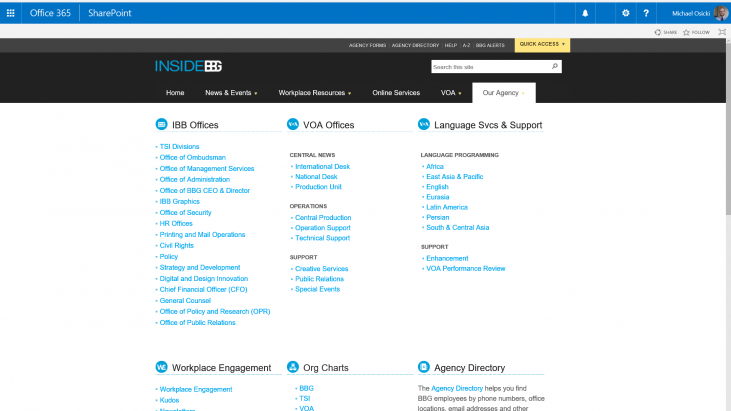731x411 pixels.
Task: Open the Kudos link
Action: 169,400
